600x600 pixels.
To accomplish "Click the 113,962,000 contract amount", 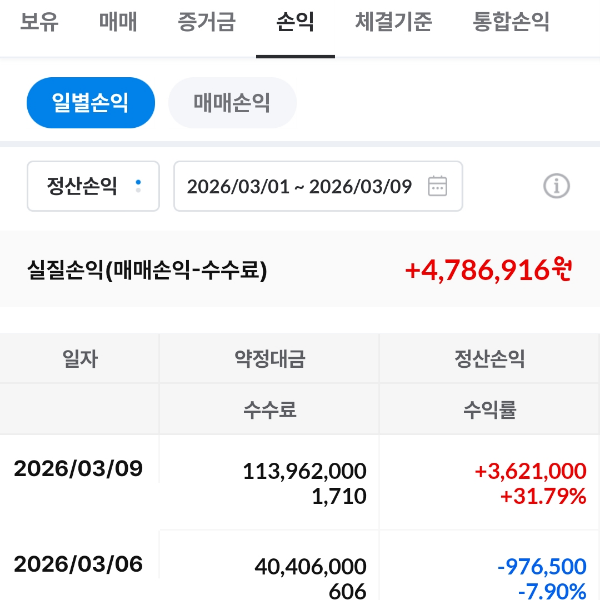I will [x=304, y=471].
